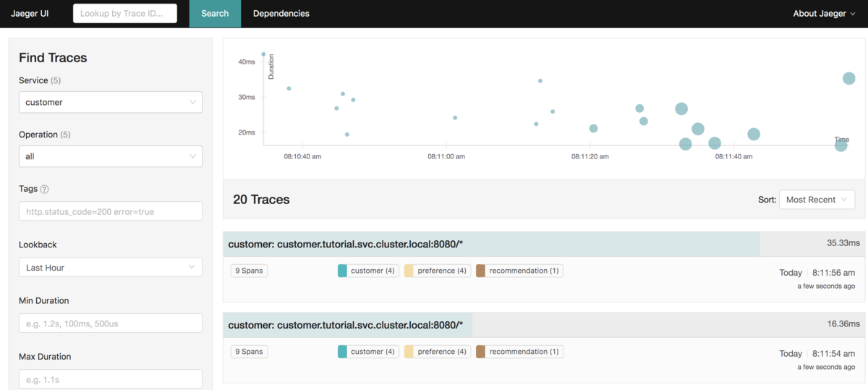Image resolution: width=868 pixels, height=390 pixels.
Task: Focus the Tags input field
Action: (x=111, y=211)
